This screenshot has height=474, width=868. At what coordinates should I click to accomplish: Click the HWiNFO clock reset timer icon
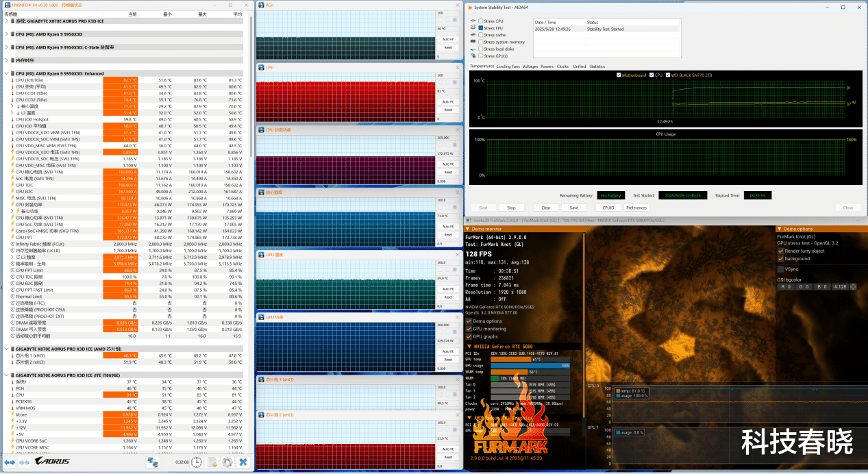pyautogui.click(x=197, y=462)
